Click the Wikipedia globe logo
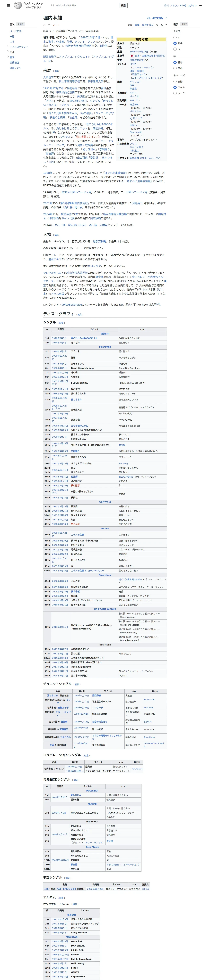 [x=18, y=5]
